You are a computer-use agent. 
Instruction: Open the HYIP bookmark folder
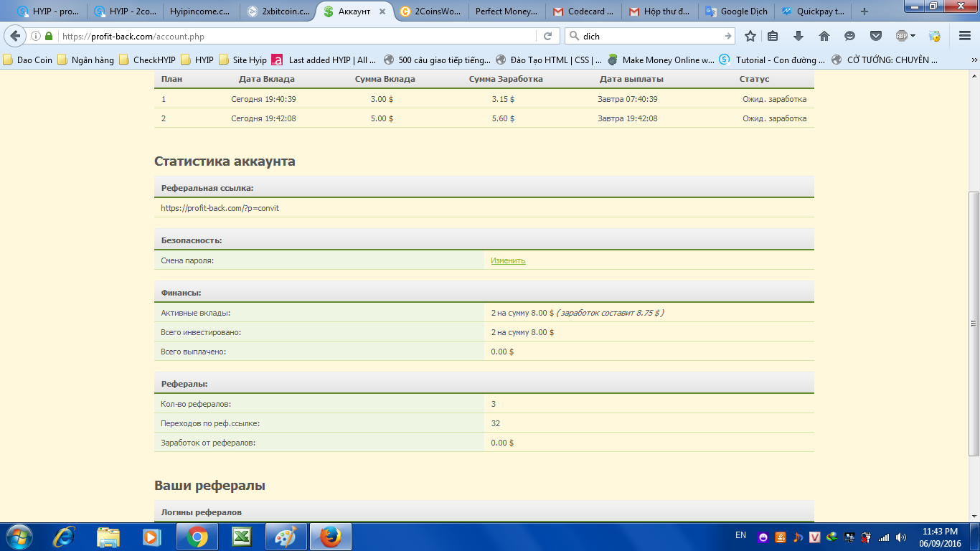(197, 60)
